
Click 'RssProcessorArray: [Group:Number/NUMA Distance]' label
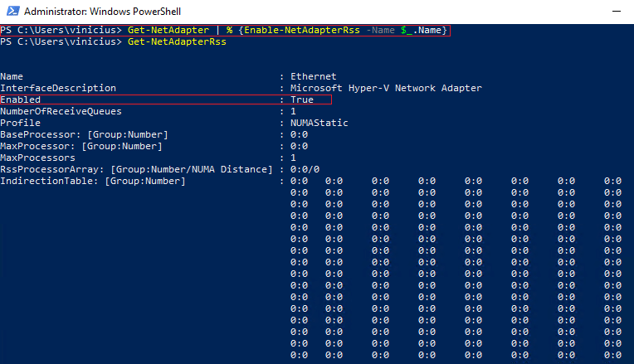(x=136, y=169)
